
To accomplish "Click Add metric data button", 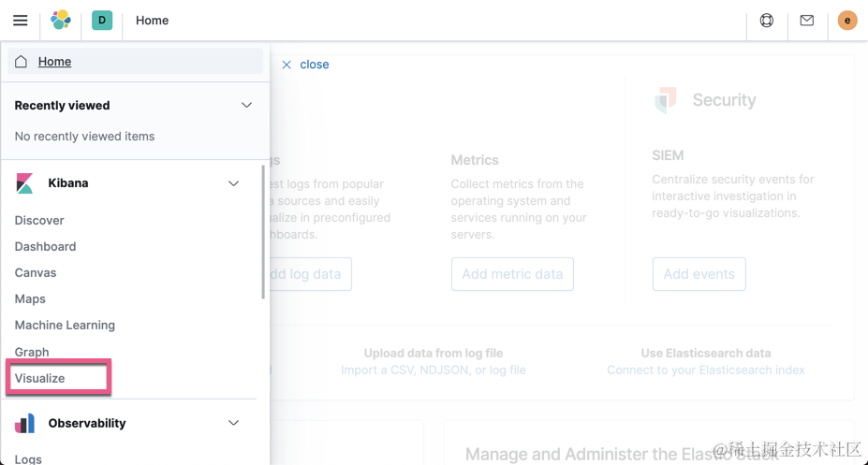I will [x=512, y=274].
